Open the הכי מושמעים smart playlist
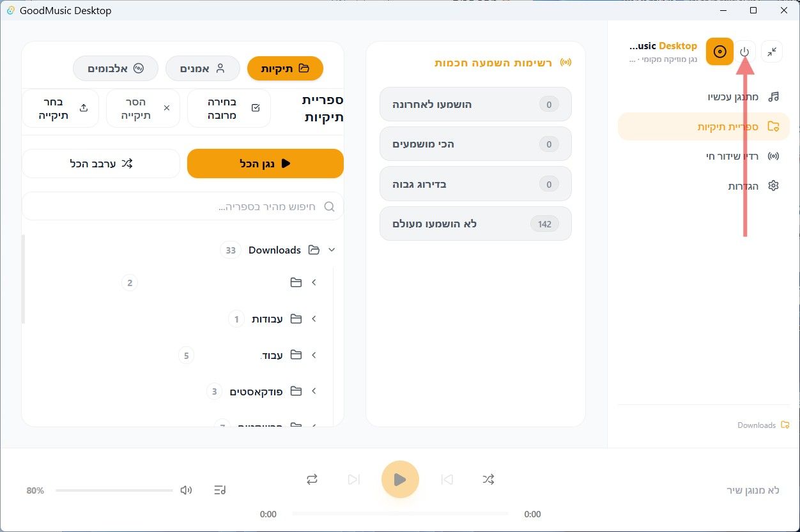 475,144
